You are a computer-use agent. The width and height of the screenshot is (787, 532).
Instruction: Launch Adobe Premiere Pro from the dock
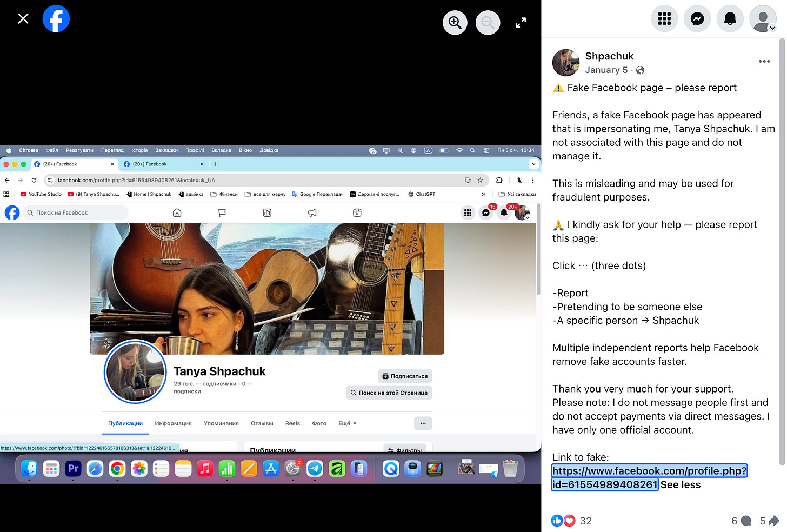coord(74,468)
